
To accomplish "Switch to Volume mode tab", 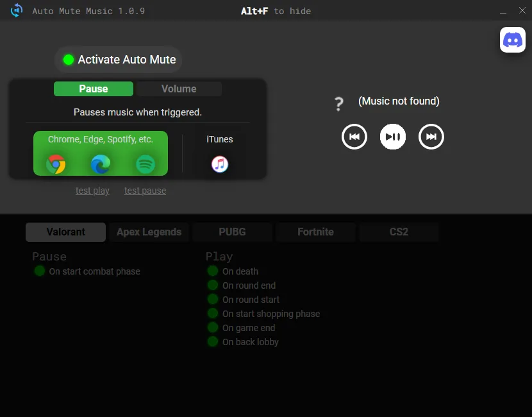I will (179, 89).
